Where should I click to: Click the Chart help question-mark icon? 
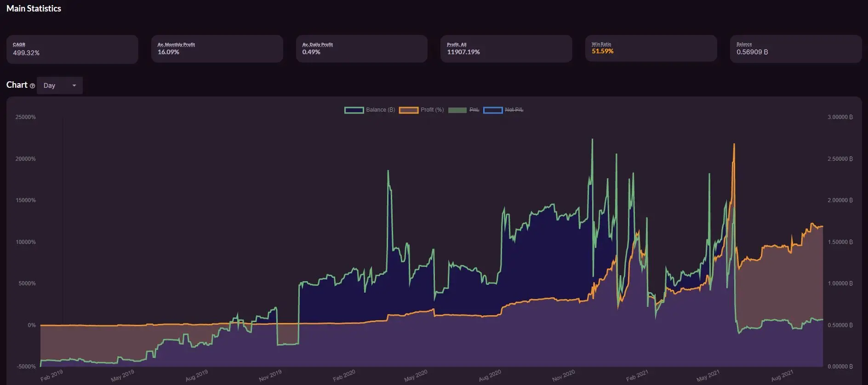tap(32, 86)
